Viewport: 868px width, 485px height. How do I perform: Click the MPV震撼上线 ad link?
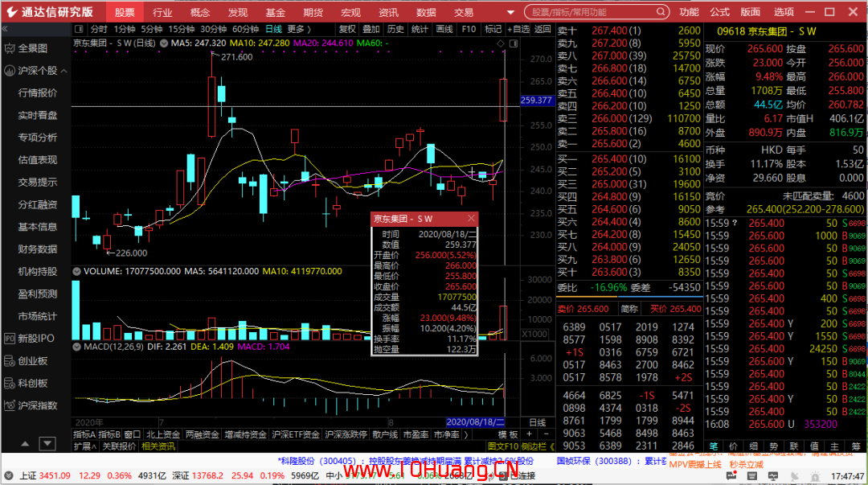(694, 465)
